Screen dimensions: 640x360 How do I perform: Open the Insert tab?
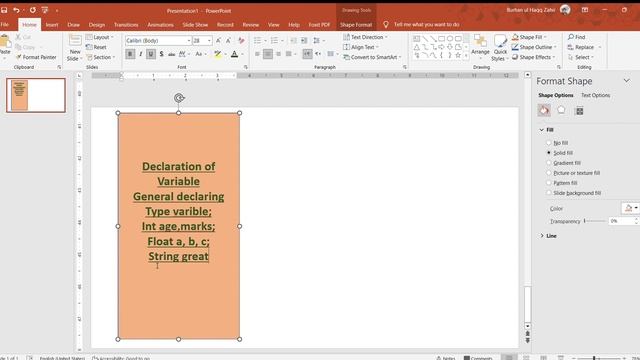(52, 25)
